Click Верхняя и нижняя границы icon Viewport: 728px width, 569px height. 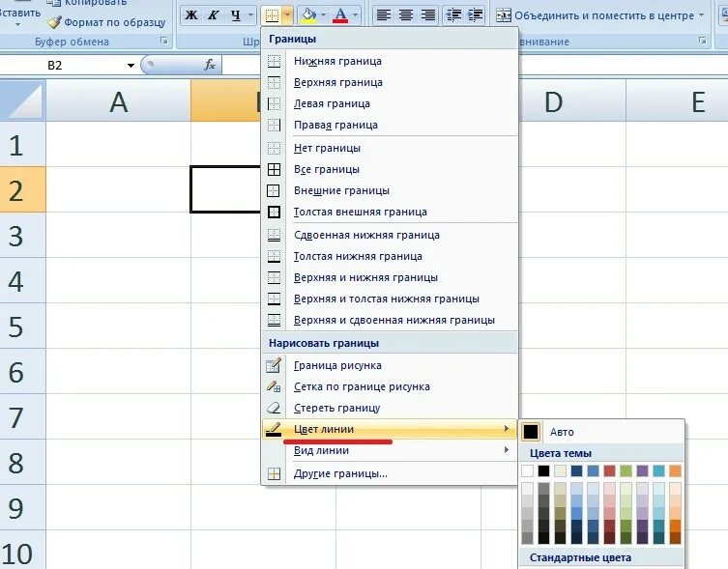coord(274,277)
